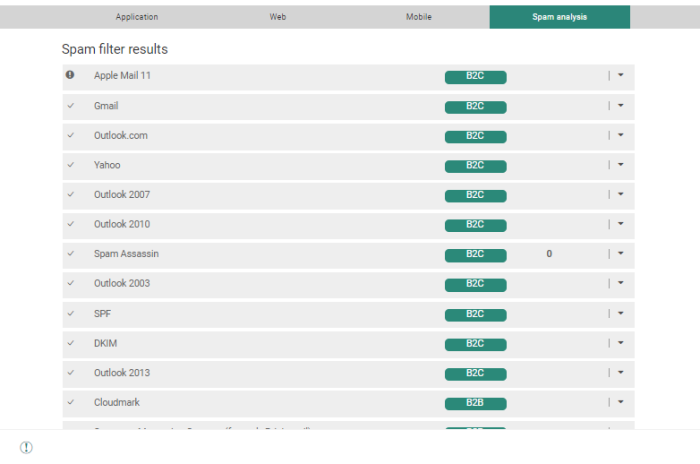Click the alert icon in bottom-left corner
The image size is (700, 464).
click(26, 447)
